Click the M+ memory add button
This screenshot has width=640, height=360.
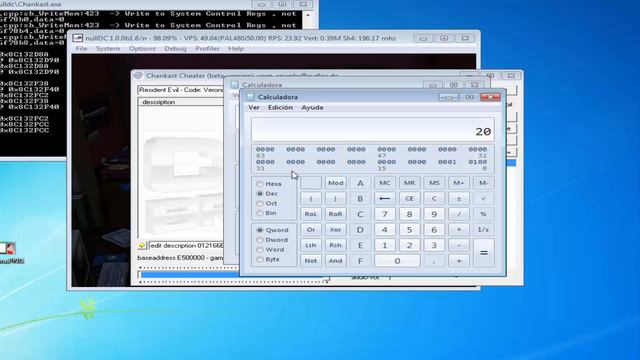coord(459,183)
